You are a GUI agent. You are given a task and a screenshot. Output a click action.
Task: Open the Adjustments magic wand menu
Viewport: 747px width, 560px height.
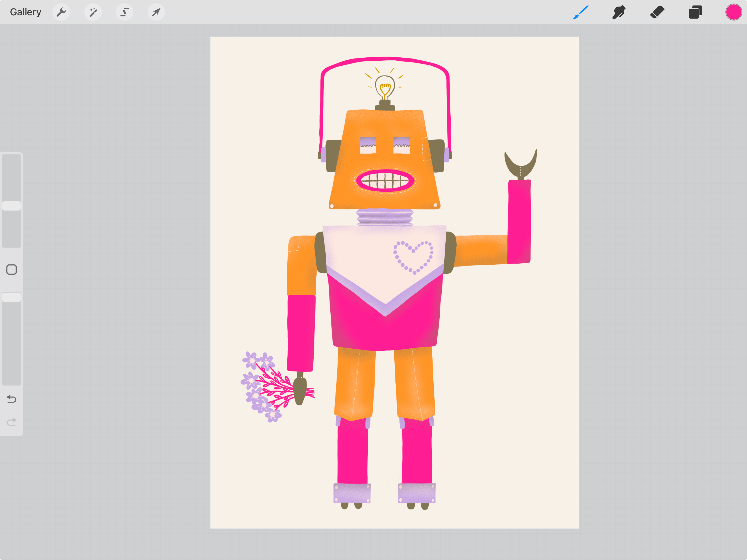pyautogui.click(x=93, y=12)
